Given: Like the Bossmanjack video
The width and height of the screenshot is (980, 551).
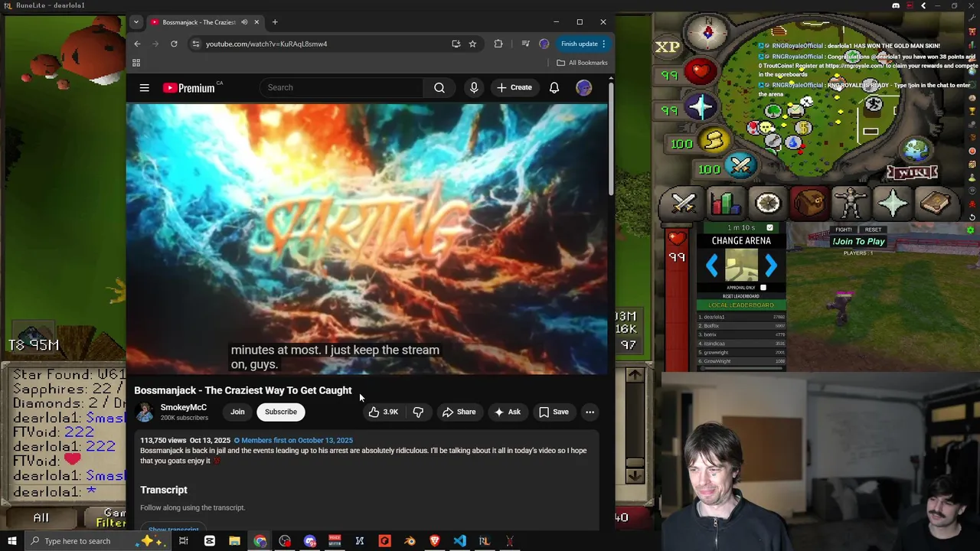Looking at the screenshot, I should pyautogui.click(x=382, y=412).
